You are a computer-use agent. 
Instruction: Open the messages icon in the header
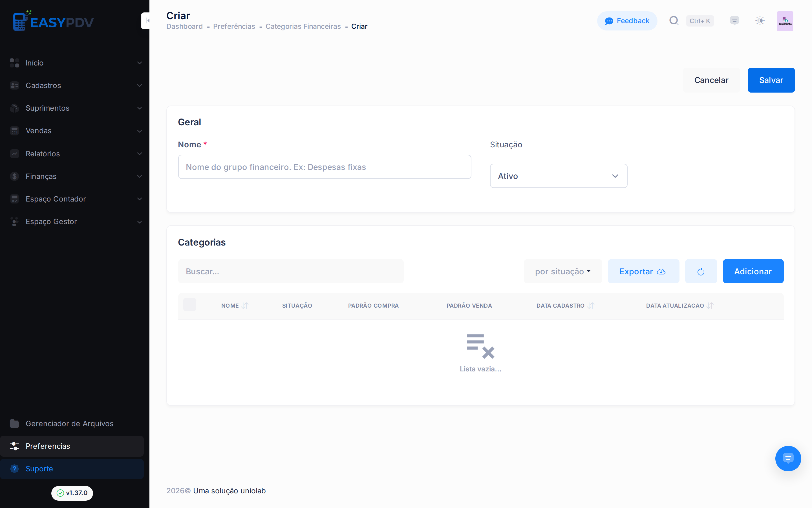tap(734, 21)
